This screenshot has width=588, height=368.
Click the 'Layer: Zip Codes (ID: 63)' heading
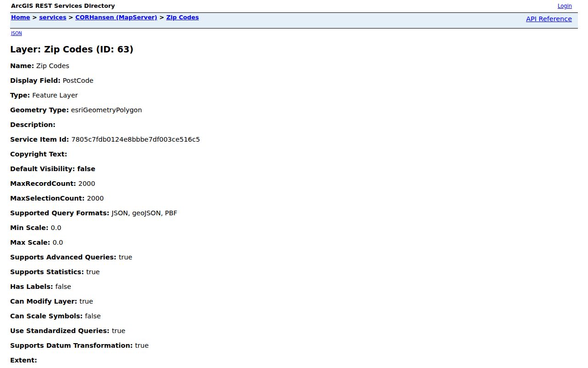(x=72, y=49)
